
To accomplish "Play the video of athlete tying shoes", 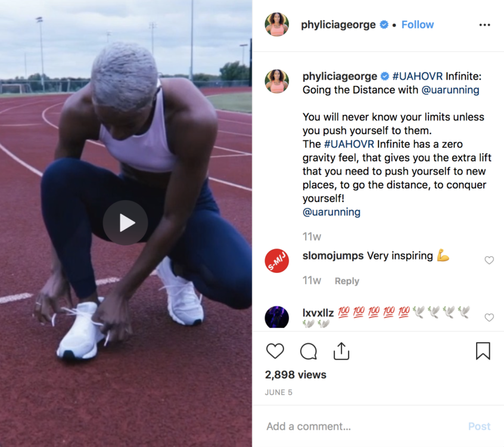I will pyautogui.click(x=125, y=223).
